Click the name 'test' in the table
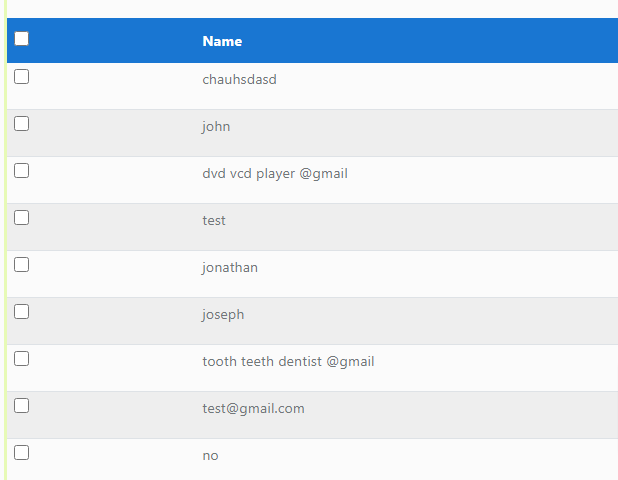 coord(214,221)
